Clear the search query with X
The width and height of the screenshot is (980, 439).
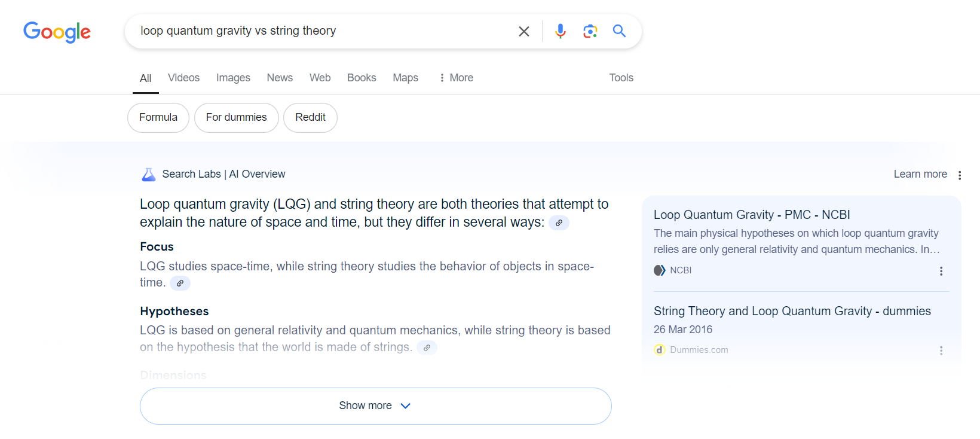pos(524,31)
